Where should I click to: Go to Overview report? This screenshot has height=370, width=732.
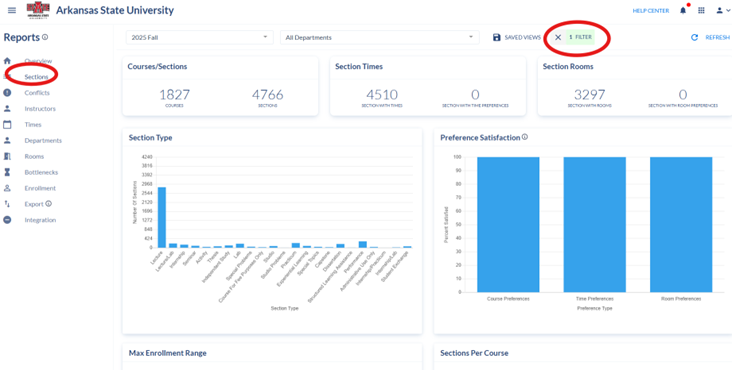click(38, 61)
